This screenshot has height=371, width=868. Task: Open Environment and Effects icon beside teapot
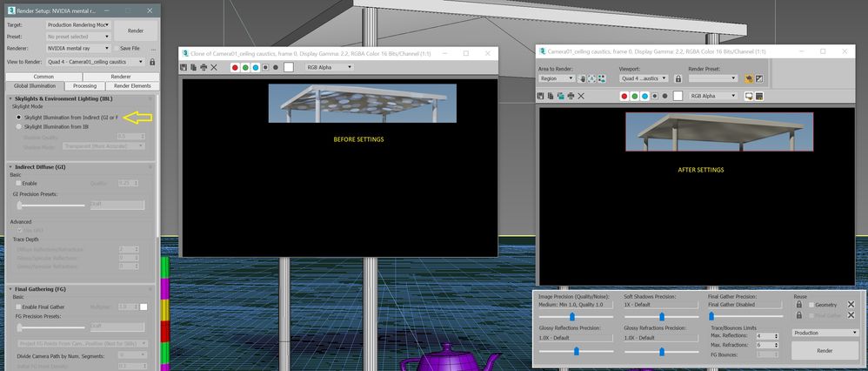759,78
